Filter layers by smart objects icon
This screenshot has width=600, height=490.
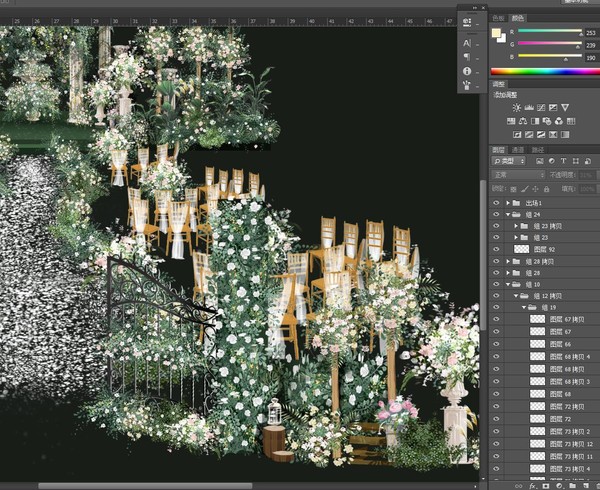587,161
